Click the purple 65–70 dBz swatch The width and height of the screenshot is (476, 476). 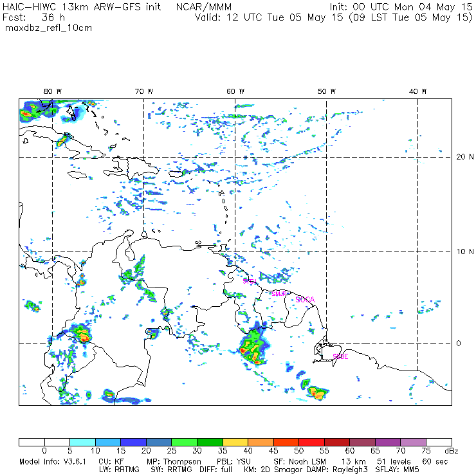(389, 442)
